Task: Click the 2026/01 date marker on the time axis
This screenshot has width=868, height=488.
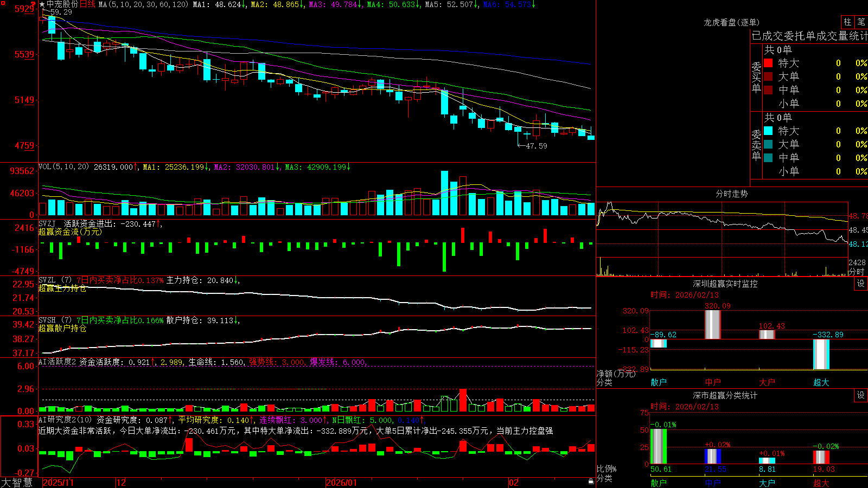Action: [x=341, y=483]
